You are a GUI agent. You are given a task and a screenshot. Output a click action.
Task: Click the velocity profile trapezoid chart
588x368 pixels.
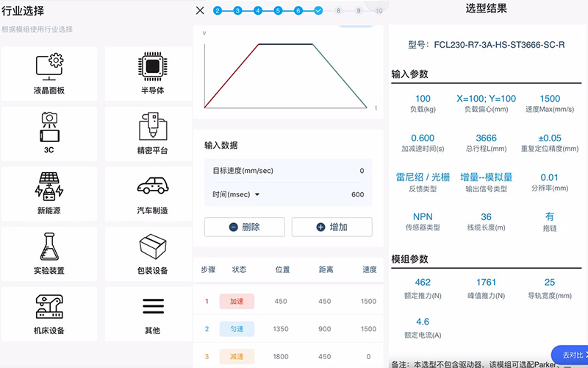(286, 76)
